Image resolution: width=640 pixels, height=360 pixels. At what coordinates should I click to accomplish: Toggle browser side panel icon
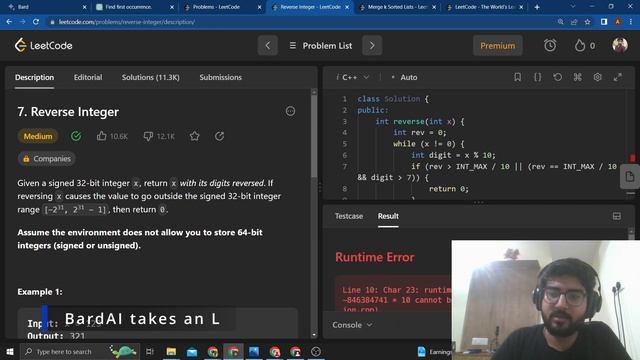point(604,22)
